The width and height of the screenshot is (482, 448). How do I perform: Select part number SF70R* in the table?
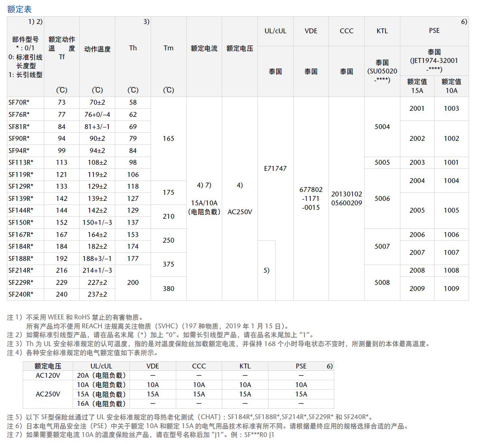click(x=19, y=102)
